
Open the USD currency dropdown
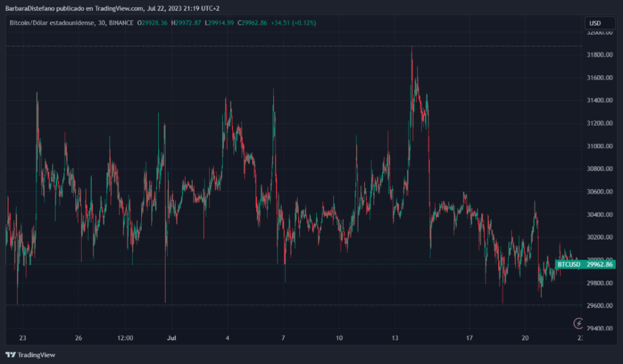pos(594,23)
